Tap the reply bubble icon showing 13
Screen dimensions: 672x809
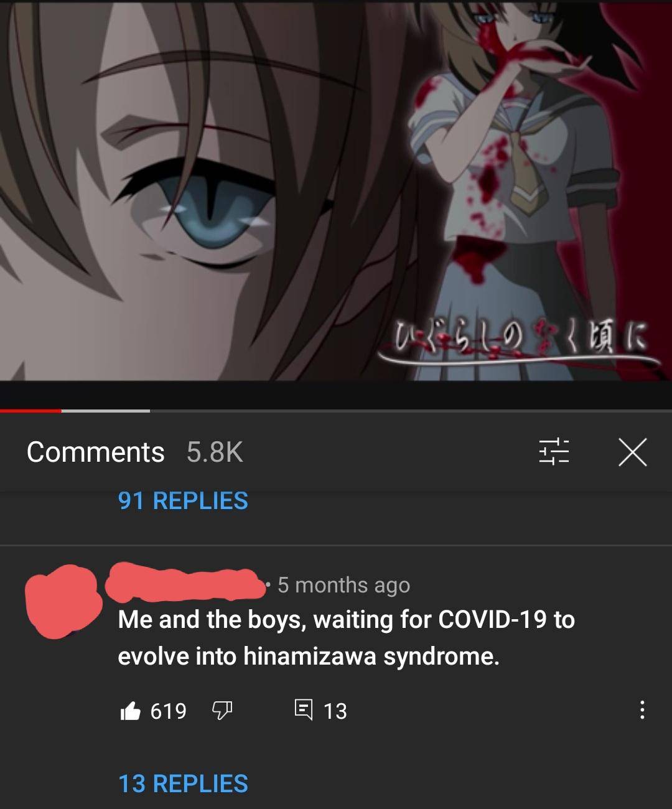pos(303,710)
